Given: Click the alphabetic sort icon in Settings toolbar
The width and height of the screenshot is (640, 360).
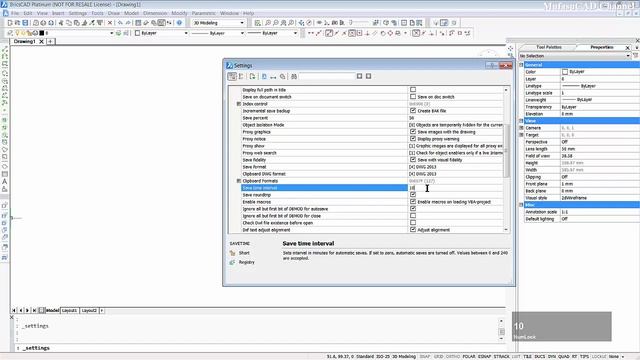Looking at the screenshot, I should click(241, 76).
